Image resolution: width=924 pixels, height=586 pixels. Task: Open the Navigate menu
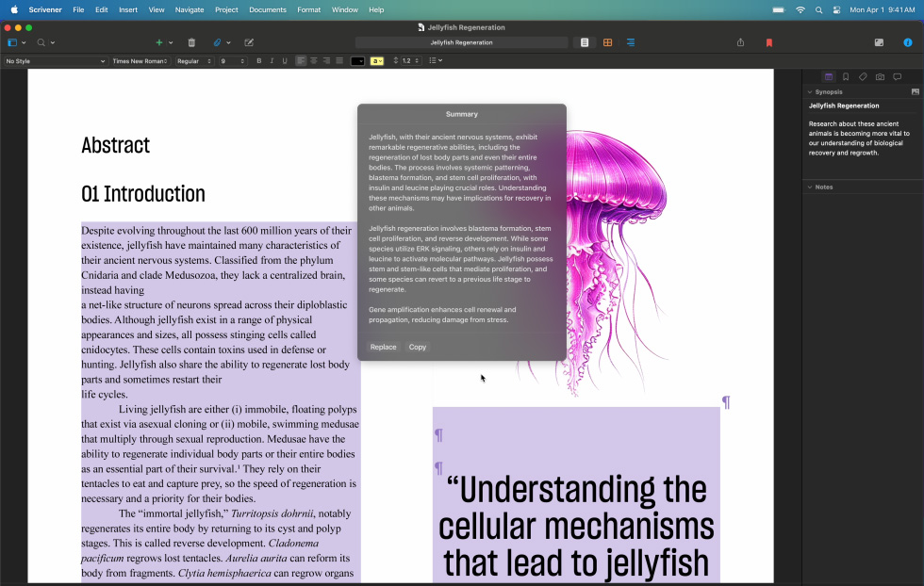click(189, 9)
